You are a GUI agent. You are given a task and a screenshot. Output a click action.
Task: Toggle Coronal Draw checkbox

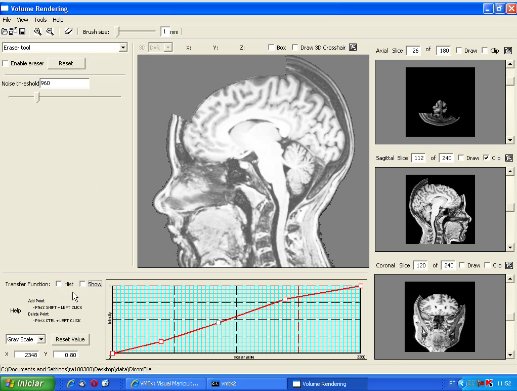click(x=462, y=265)
